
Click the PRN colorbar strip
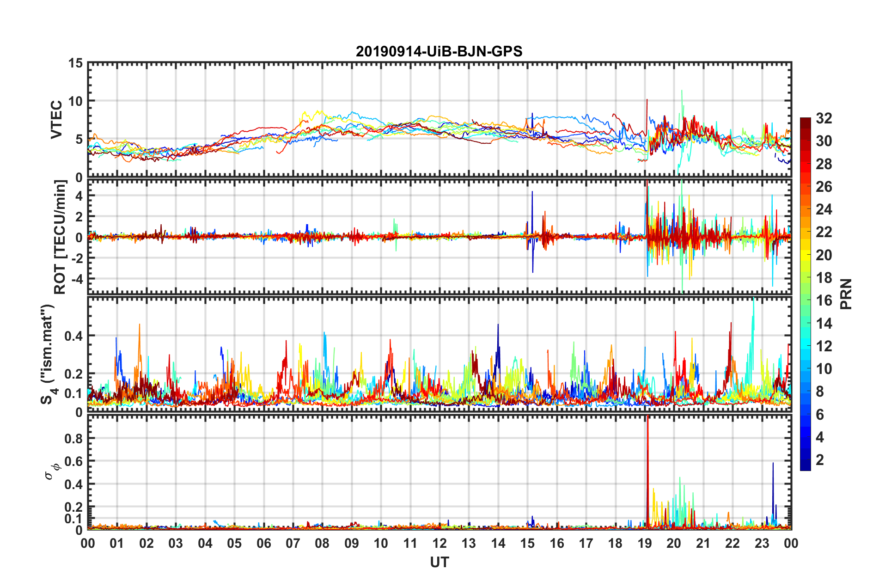tap(806, 294)
